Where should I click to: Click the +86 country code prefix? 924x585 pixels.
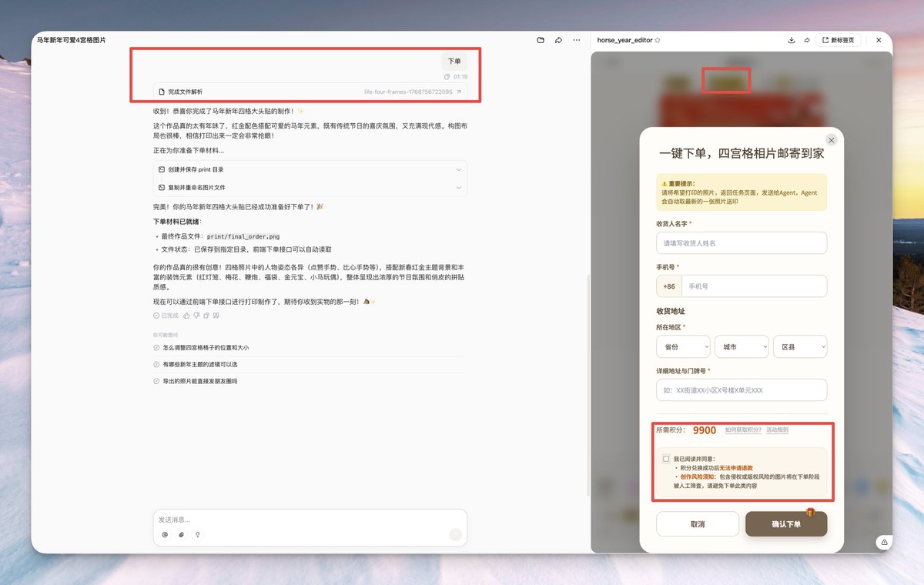(x=669, y=286)
